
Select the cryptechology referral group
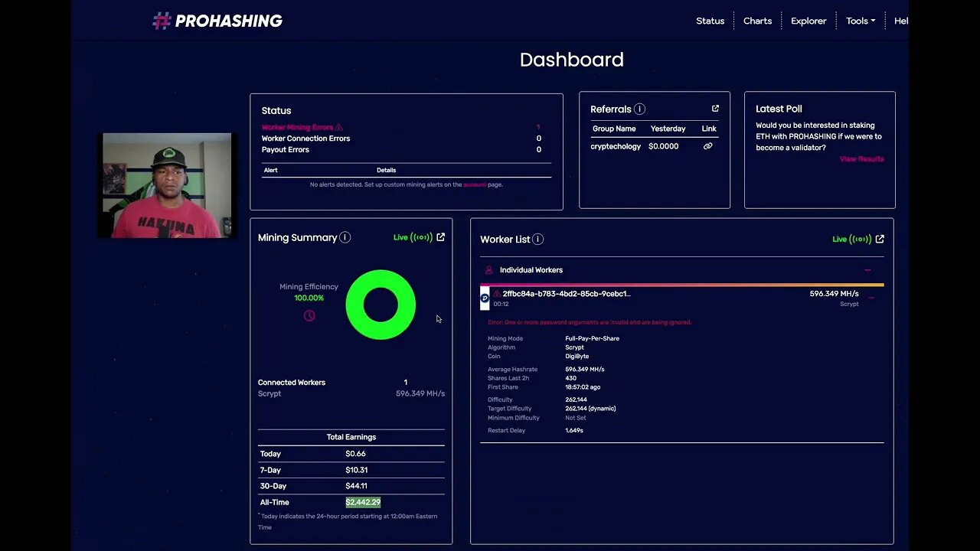pyautogui.click(x=616, y=146)
